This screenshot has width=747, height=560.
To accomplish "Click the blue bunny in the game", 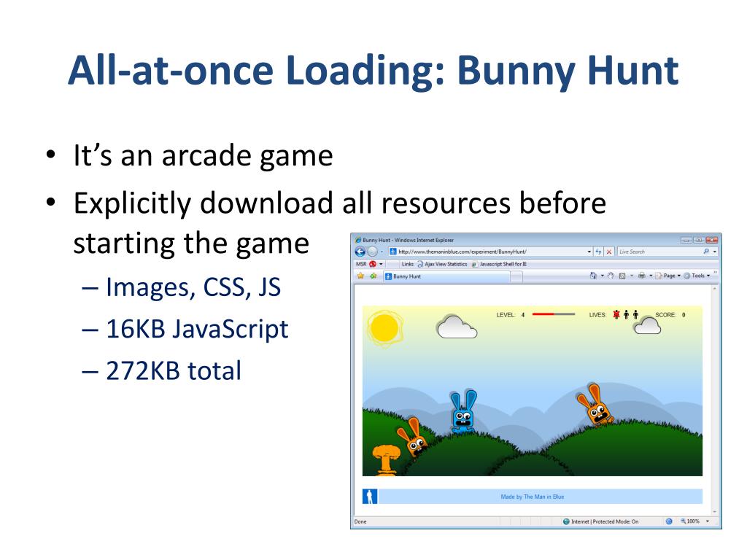I will coord(463,411).
